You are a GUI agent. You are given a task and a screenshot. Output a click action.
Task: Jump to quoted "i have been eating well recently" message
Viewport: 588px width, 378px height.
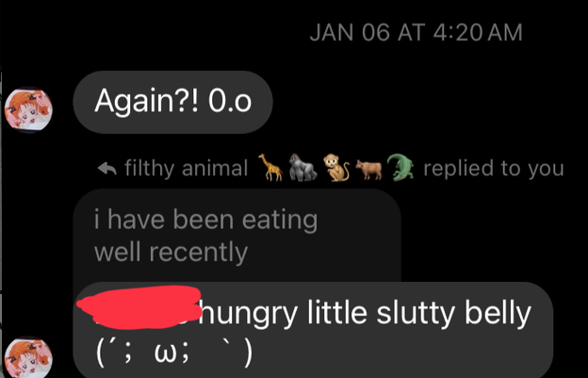[x=237, y=236]
